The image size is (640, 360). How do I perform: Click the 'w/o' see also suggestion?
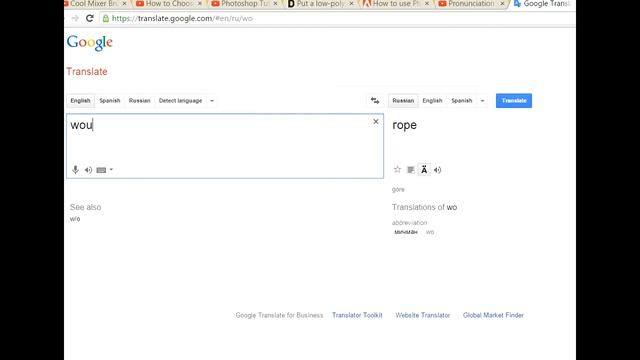[75, 219]
